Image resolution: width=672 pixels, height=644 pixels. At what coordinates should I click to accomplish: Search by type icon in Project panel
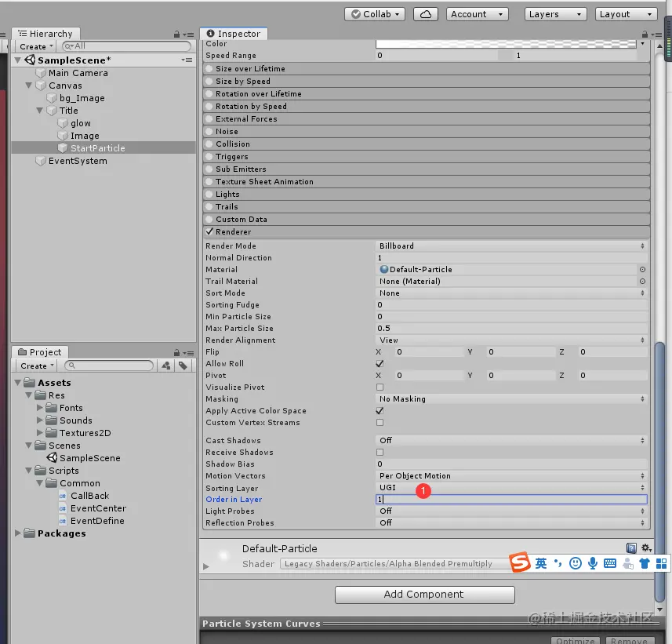166,366
